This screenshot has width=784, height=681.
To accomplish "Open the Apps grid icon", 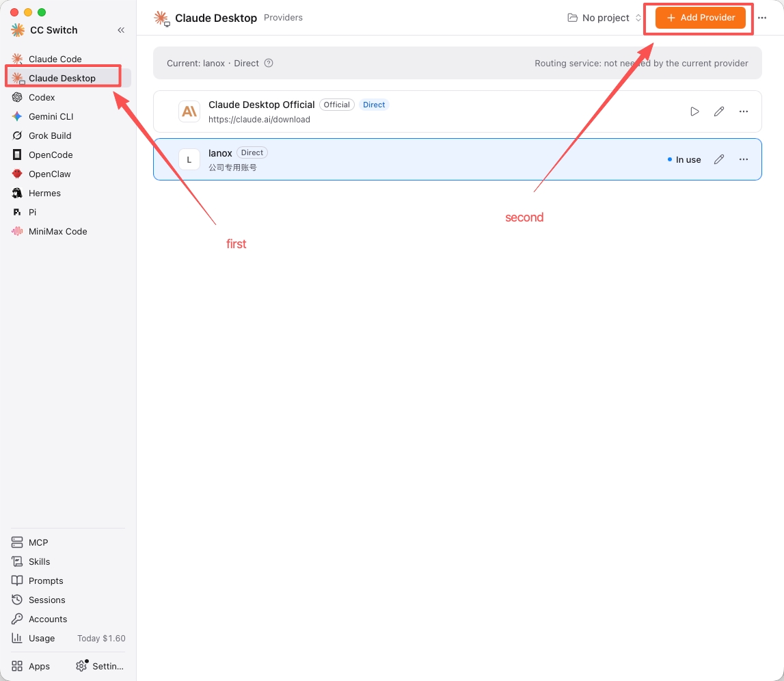I will tap(17, 666).
